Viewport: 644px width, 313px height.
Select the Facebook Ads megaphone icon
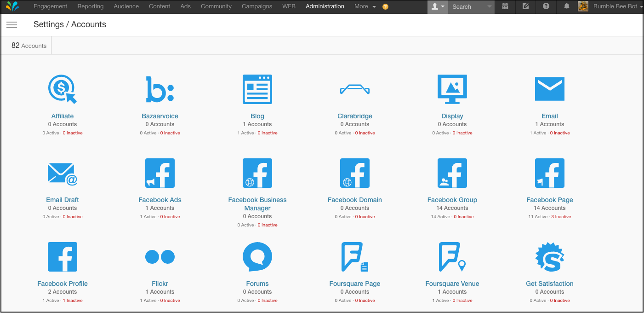[160, 173]
